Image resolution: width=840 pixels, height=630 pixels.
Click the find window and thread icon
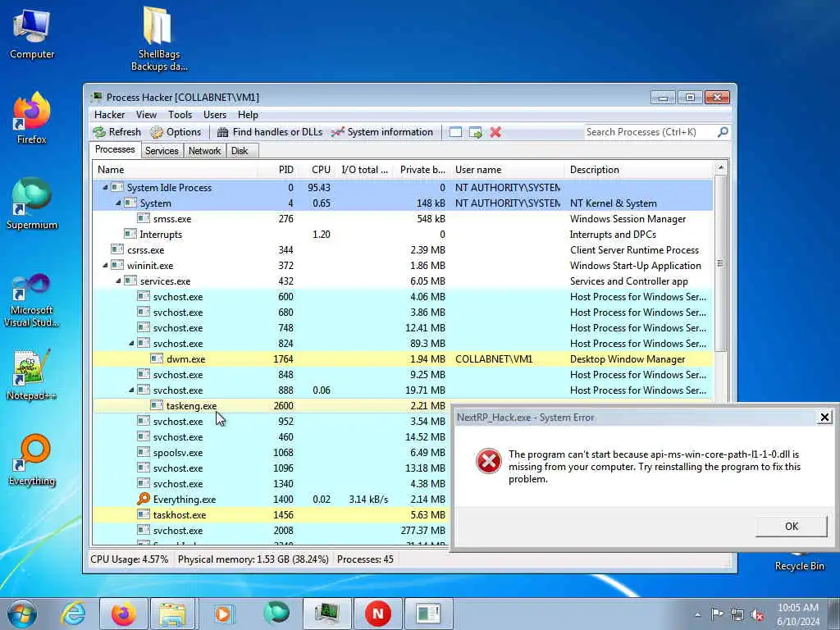[x=475, y=132]
